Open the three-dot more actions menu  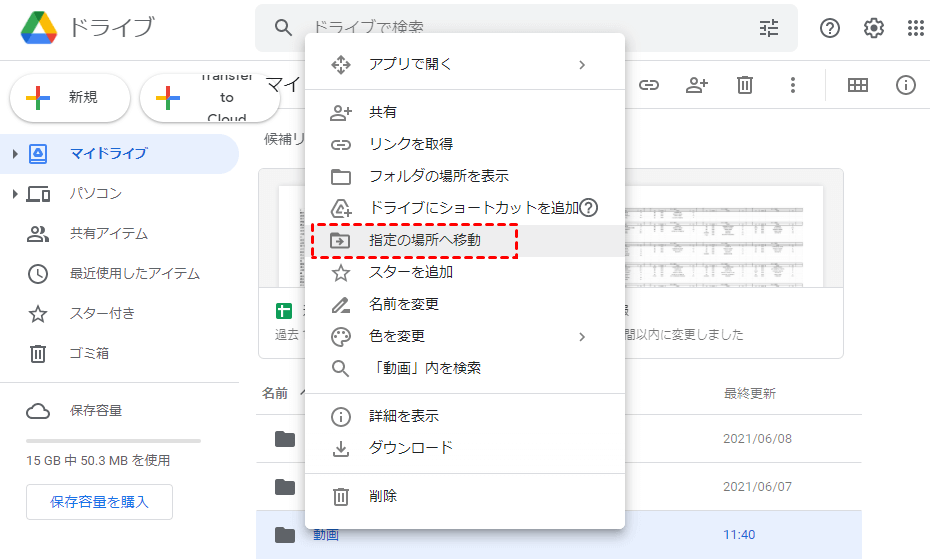coord(792,85)
